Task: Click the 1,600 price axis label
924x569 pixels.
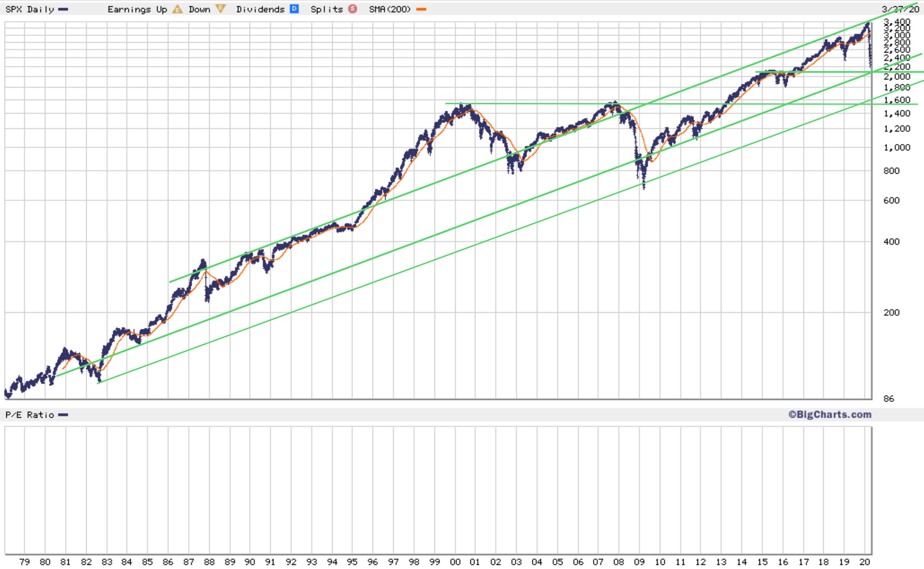Action: tap(897, 100)
